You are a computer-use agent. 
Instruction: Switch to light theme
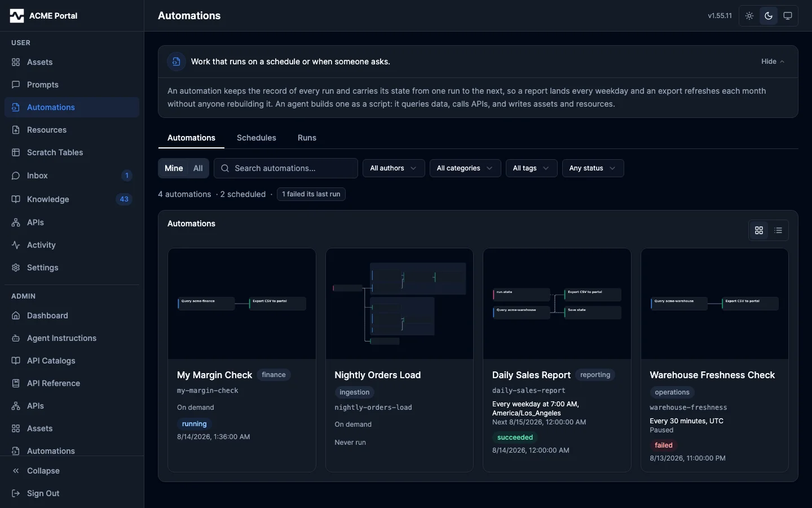point(749,16)
